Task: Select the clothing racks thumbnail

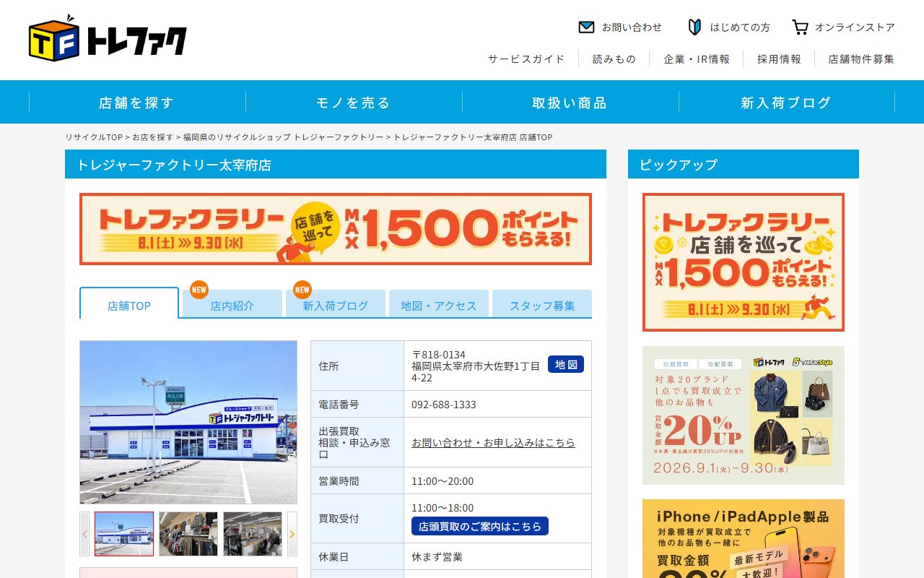Action: click(188, 534)
